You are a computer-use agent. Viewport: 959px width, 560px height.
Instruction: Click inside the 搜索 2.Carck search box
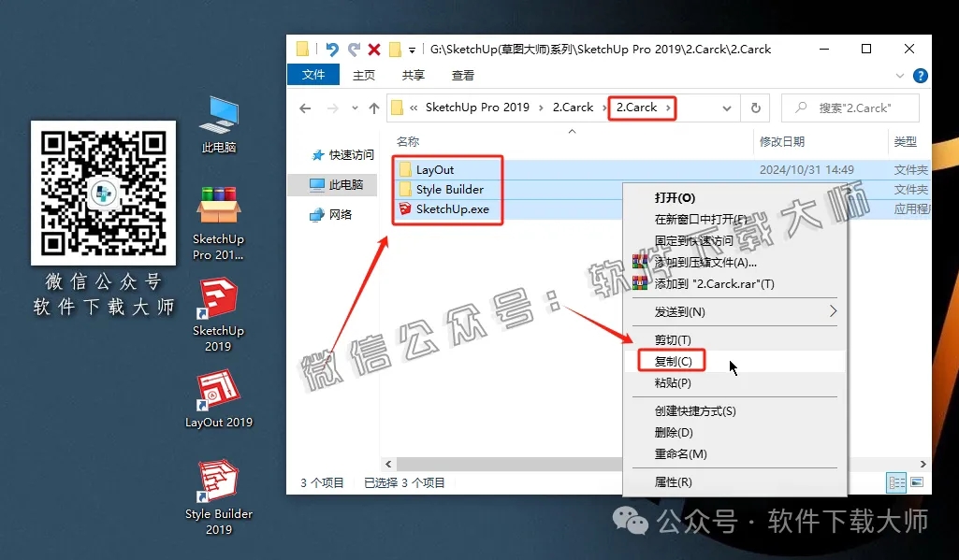pyautogui.click(x=856, y=108)
